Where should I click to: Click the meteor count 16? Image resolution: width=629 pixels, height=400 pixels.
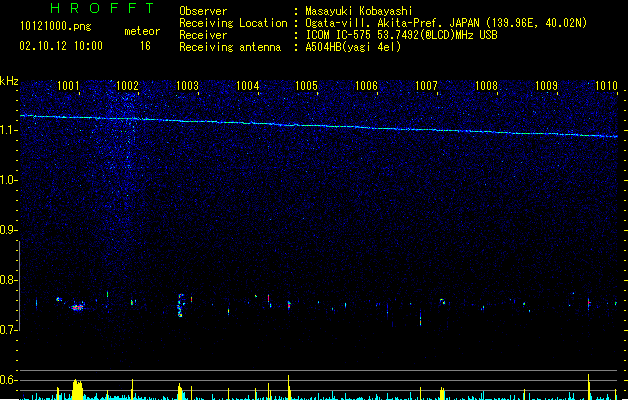(x=145, y=46)
